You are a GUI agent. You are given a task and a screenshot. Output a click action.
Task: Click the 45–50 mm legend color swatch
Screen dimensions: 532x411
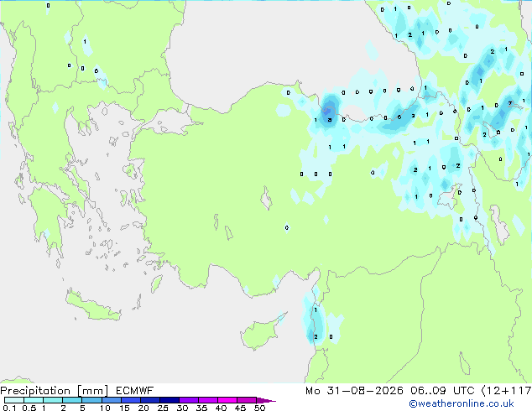[x=247, y=400]
